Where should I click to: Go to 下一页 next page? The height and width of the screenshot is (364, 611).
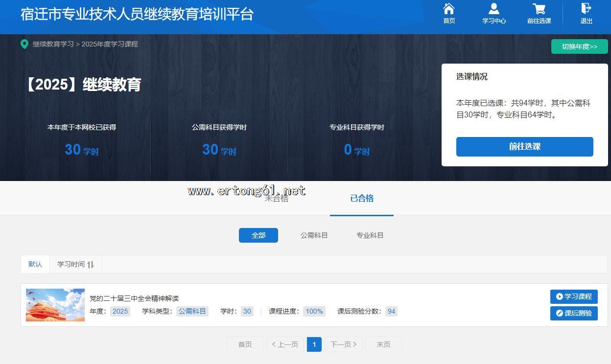(343, 344)
